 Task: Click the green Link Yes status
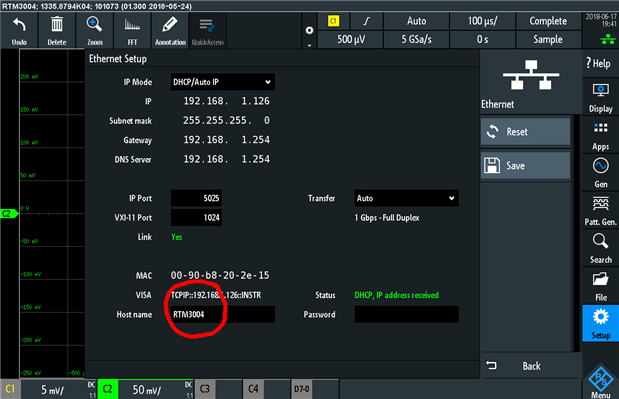coord(176,237)
